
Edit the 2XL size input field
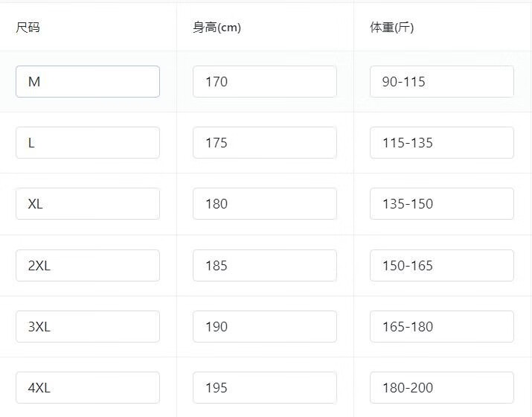pyautogui.click(x=88, y=266)
